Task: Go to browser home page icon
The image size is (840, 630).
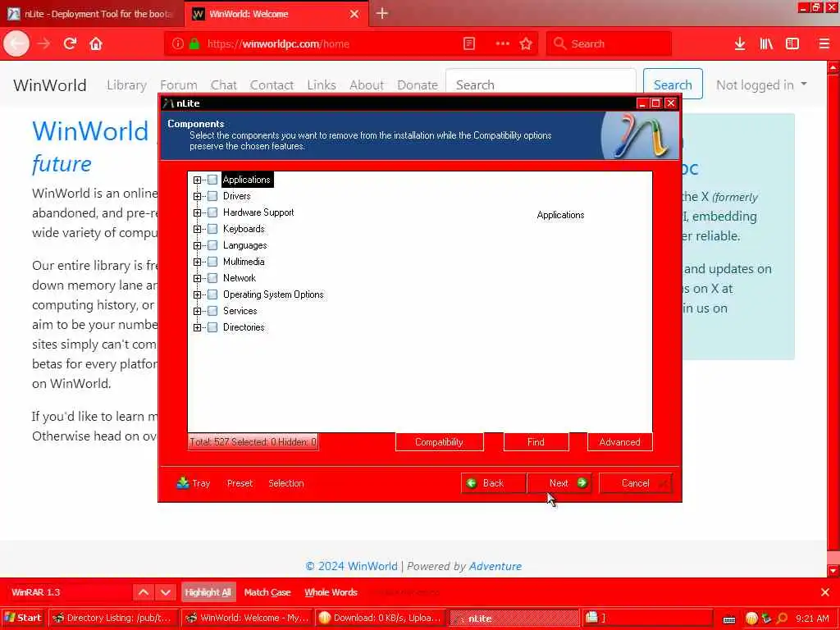Action: pyautogui.click(x=96, y=43)
